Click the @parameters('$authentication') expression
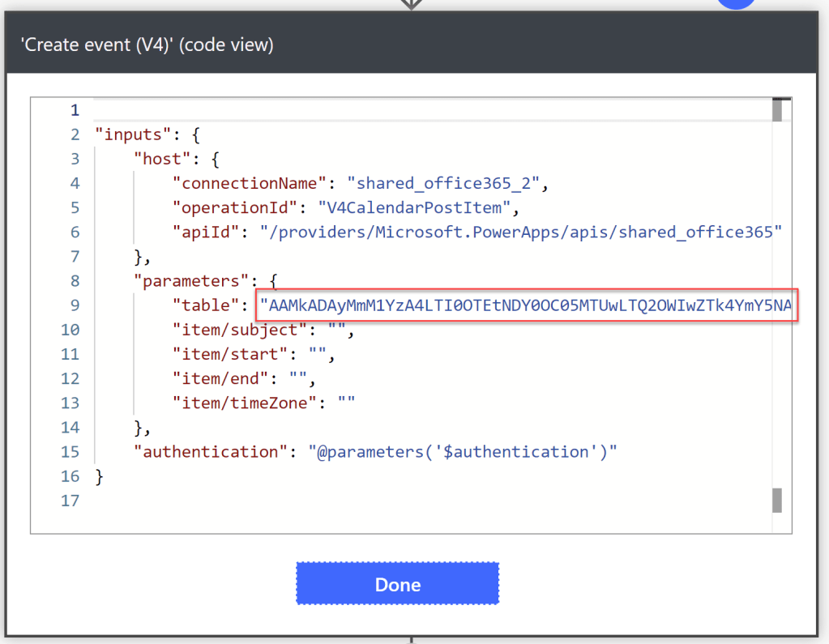829x644 pixels. click(x=463, y=452)
